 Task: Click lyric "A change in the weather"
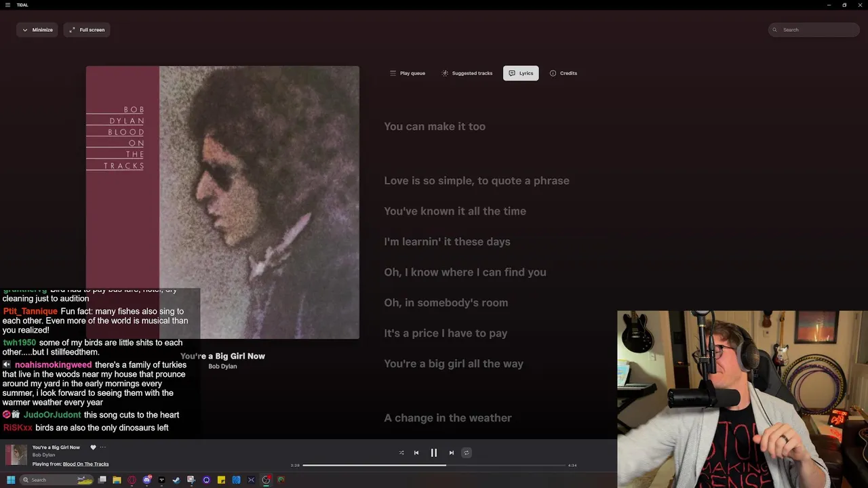point(448,418)
